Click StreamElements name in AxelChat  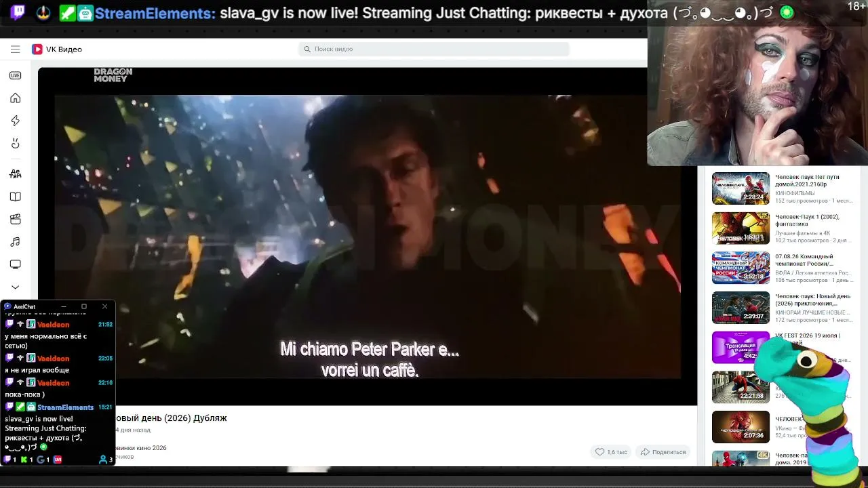coord(65,407)
